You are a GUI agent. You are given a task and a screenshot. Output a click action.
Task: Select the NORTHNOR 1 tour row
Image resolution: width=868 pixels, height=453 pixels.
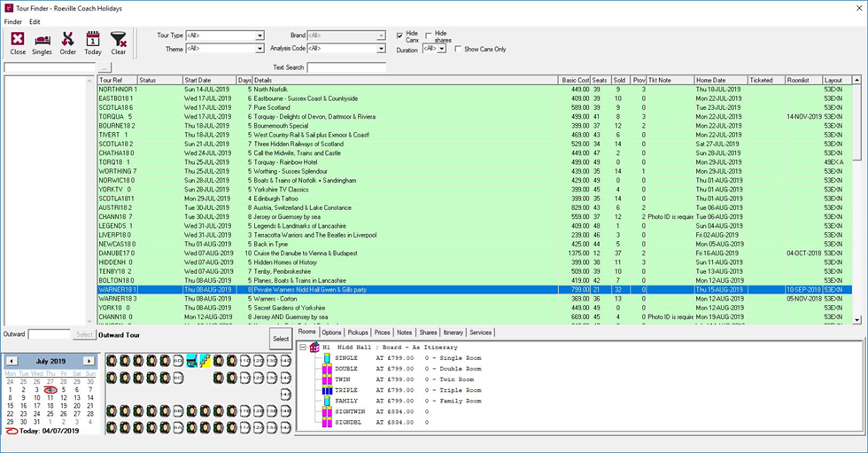click(475, 90)
